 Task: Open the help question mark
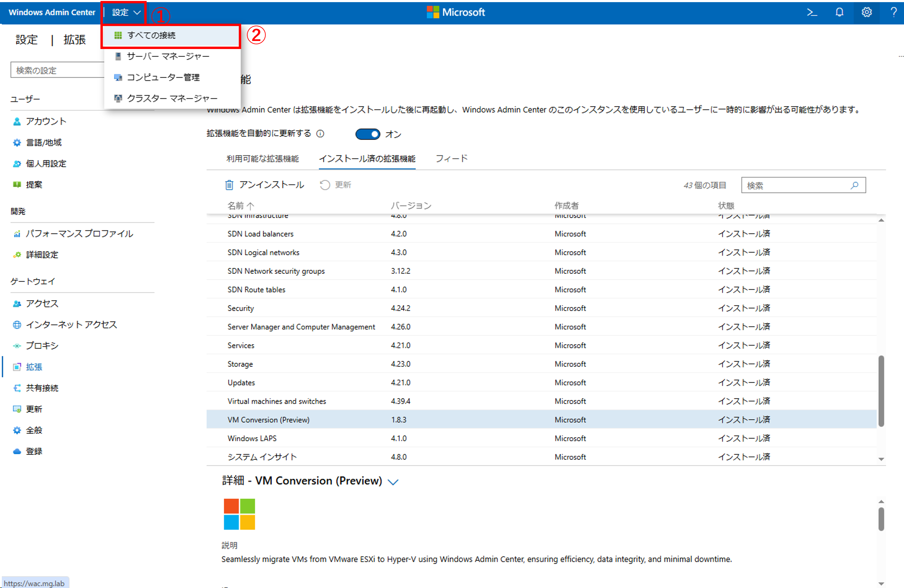pyautogui.click(x=893, y=12)
